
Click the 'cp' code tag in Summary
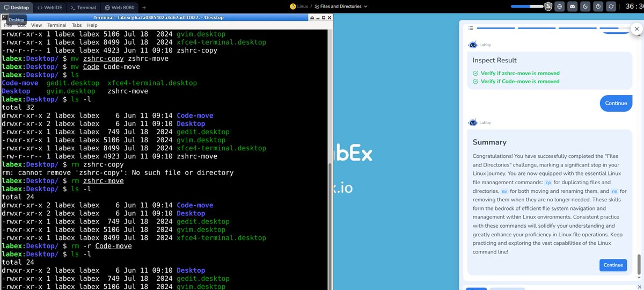point(548,183)
